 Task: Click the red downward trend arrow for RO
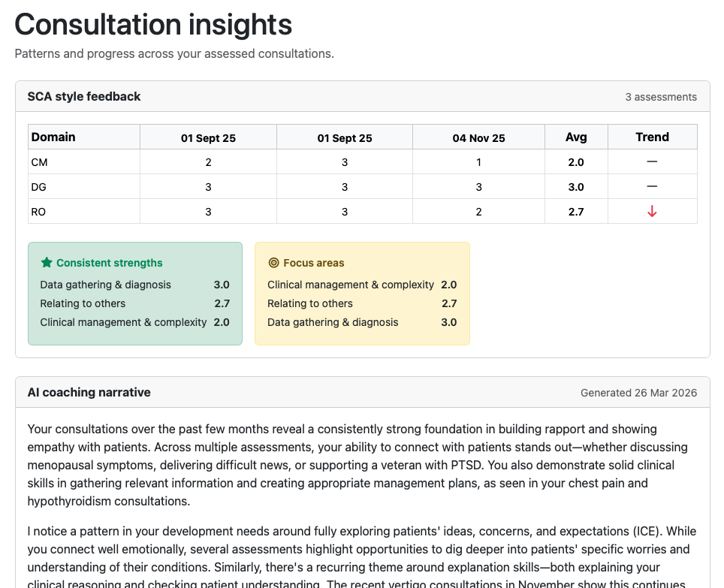(x=652, y=212)
